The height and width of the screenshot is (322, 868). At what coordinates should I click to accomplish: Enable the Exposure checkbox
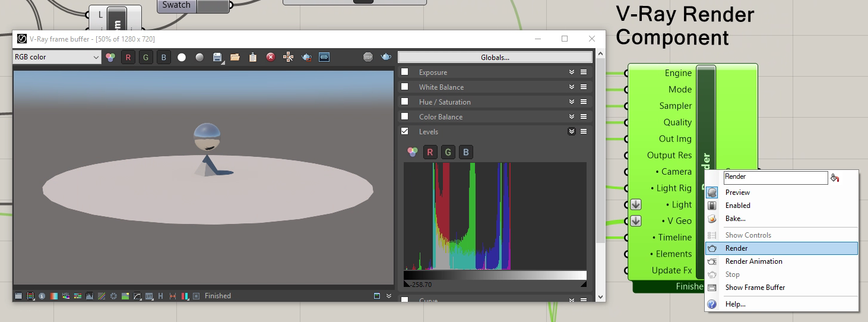coord(405,72)
